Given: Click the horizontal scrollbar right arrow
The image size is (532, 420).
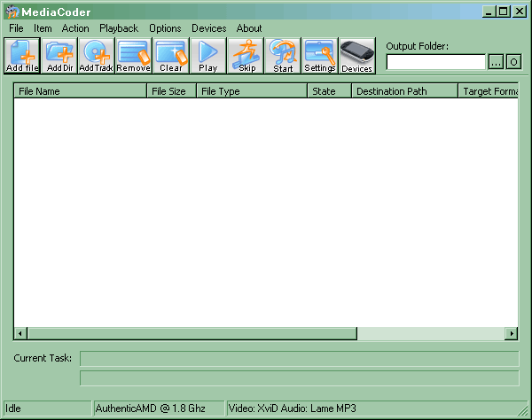Looking at the screenshot, I should (x=512, y=333).
